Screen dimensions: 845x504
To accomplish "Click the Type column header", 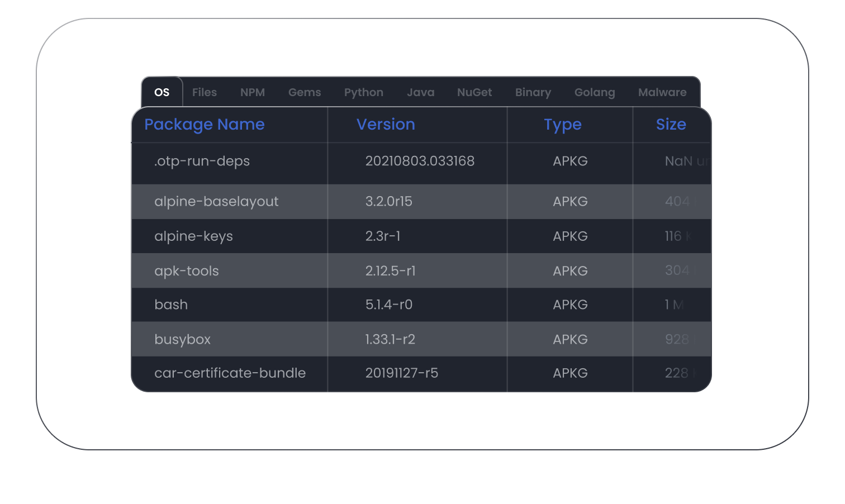I will pyautogui.click(x=563, y=125).
